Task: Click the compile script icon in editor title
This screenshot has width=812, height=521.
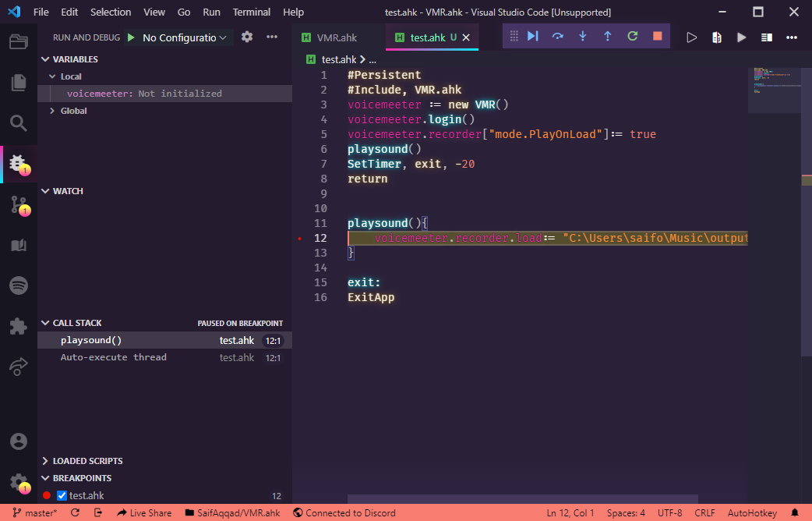Action: pos(717,37)
